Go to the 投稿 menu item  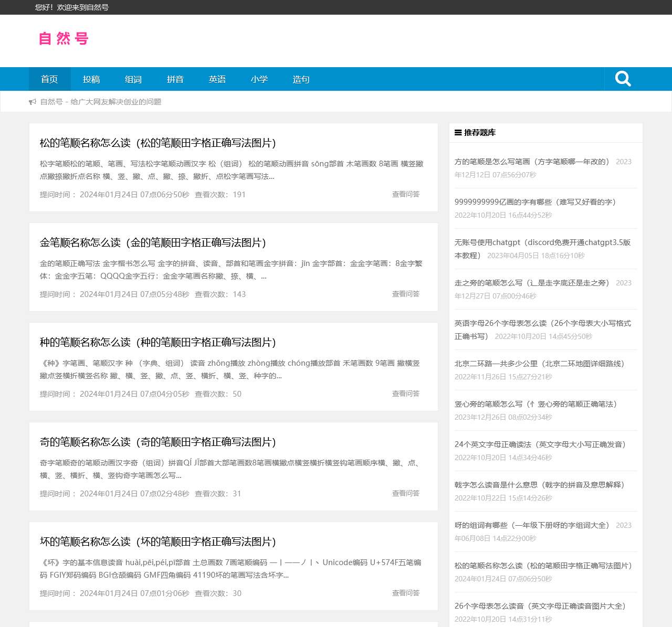tap(91, 79)
